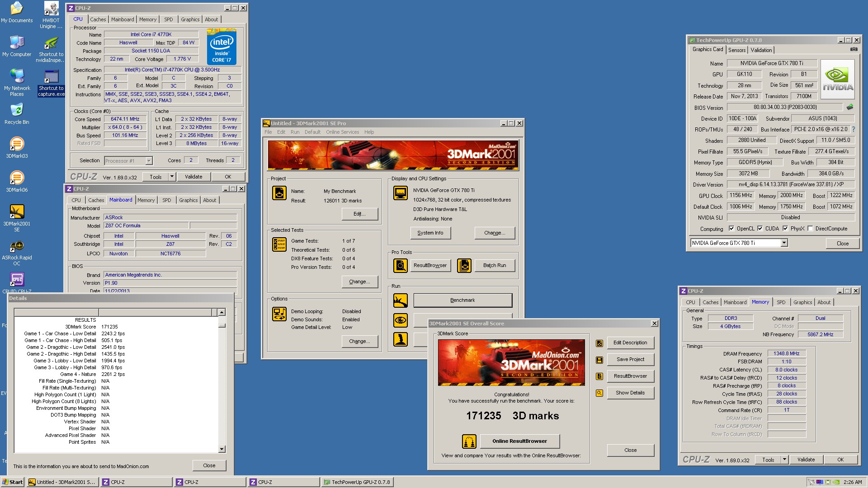Click Edit button in Project section
The height and width of the screenshot is (488, 868).
(x=359, y=214)
